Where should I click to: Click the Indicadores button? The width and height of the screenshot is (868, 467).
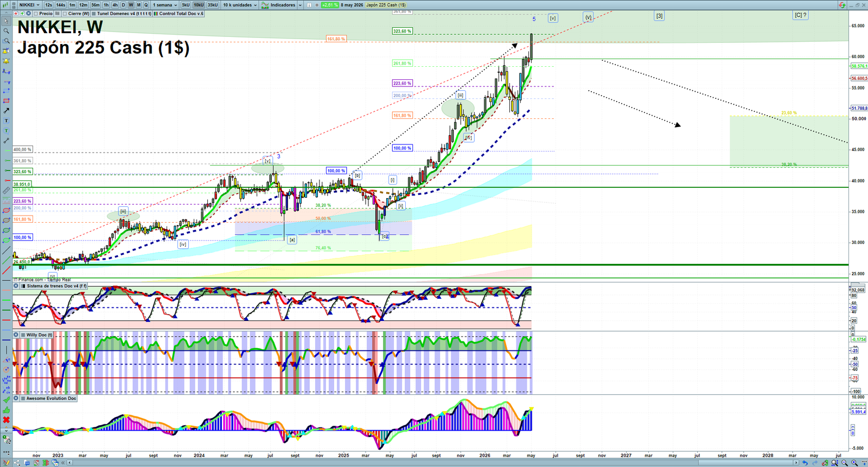278,5
